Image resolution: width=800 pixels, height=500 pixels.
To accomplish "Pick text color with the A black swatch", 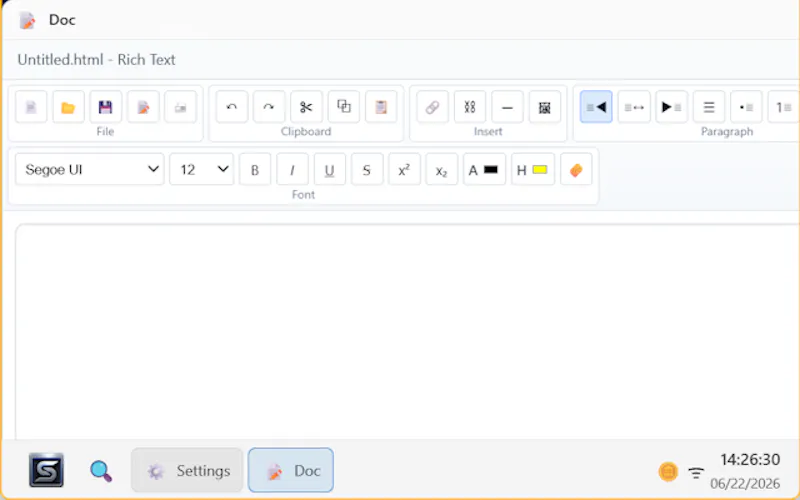I will 484,170.
